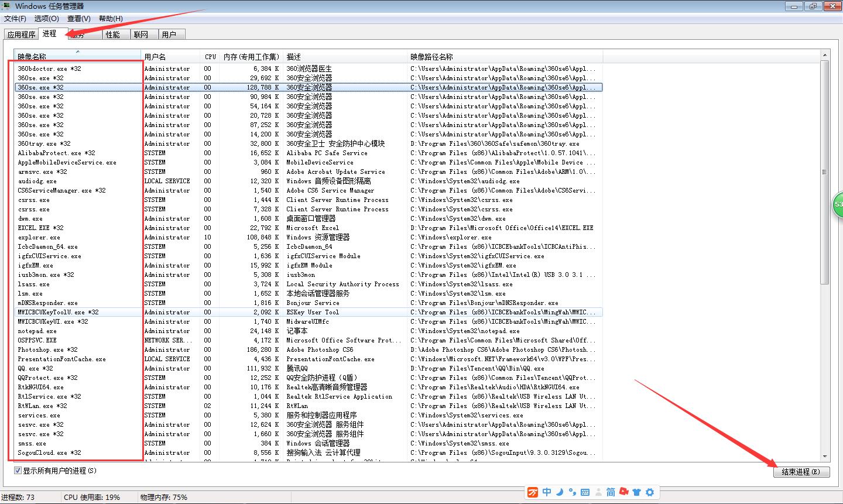Select the OSPPSVC.EXE process
The width and height of the screenshot is (843, 504).
pos(309,340)
